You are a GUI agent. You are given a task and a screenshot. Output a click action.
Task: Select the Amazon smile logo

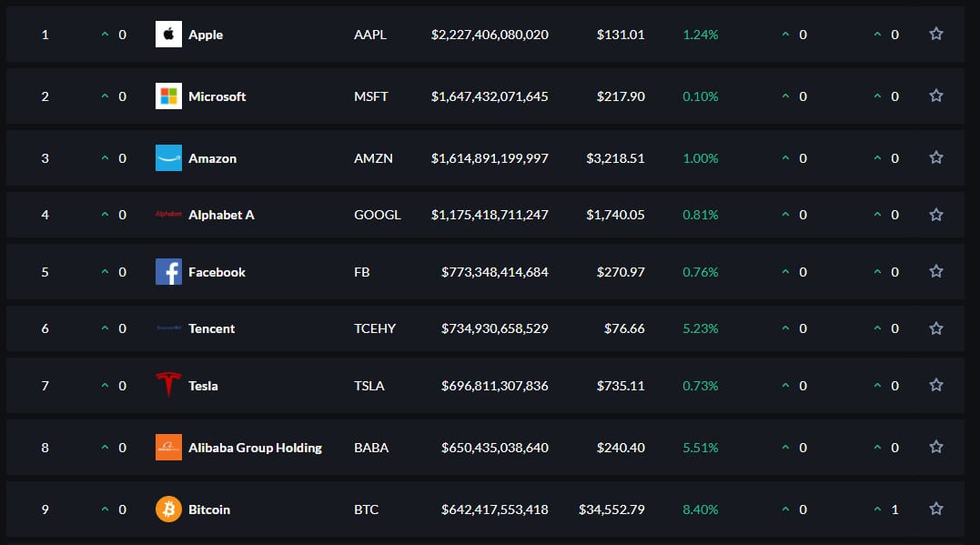(168, 158)
